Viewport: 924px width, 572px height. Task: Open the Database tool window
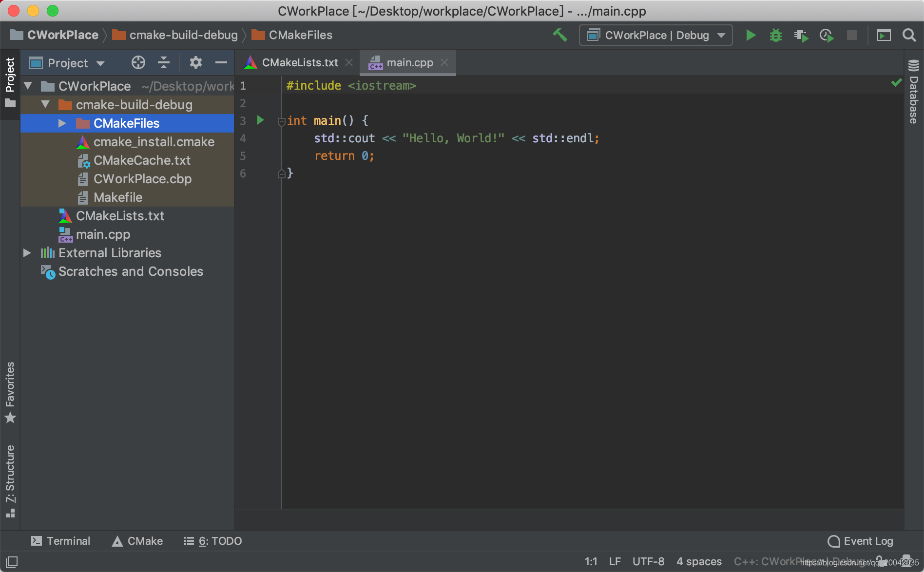coord(914,92)
